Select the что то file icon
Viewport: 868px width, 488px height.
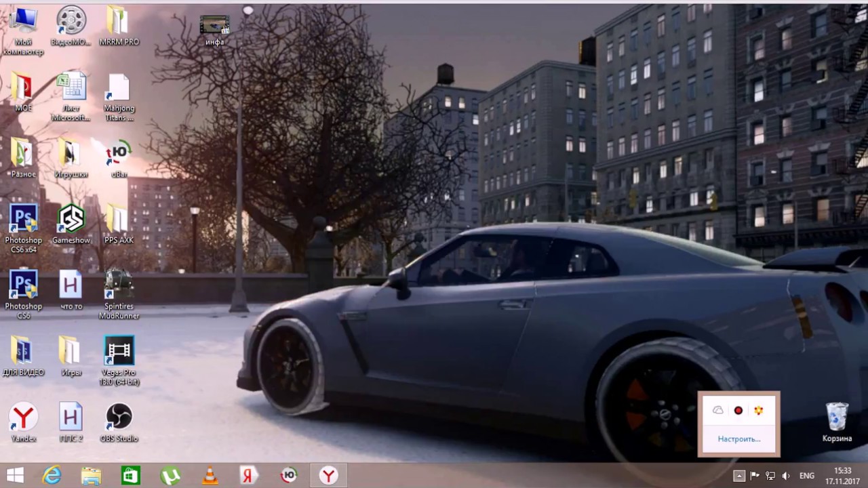71,290
